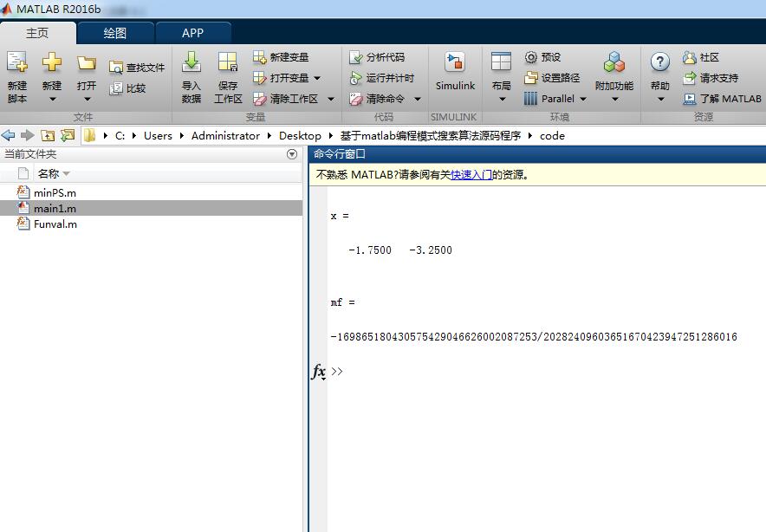Viewport: 766px width, 532px height.
Task: Click the Parallel icon
Action: coord(531,99)
